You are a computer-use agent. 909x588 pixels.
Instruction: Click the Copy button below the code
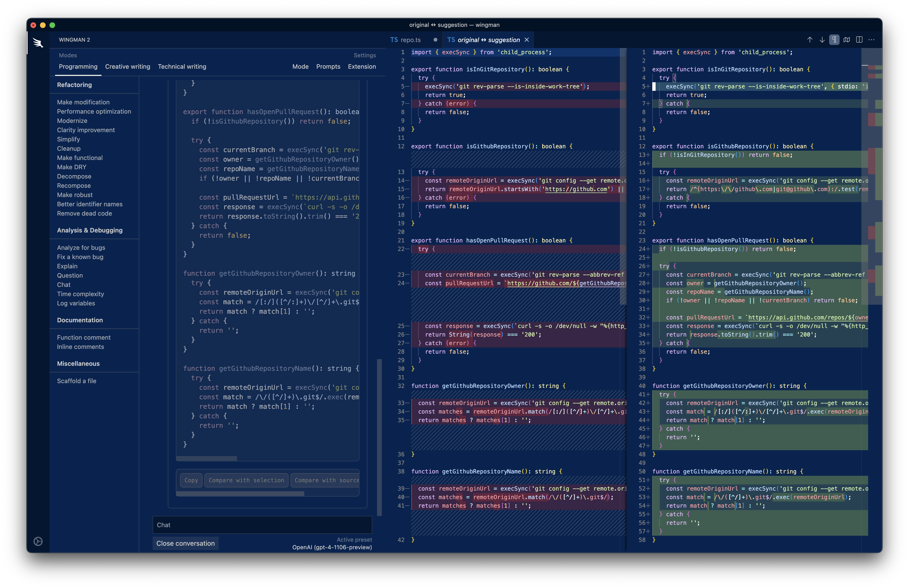pyautogui.click(x=191, y=480)
